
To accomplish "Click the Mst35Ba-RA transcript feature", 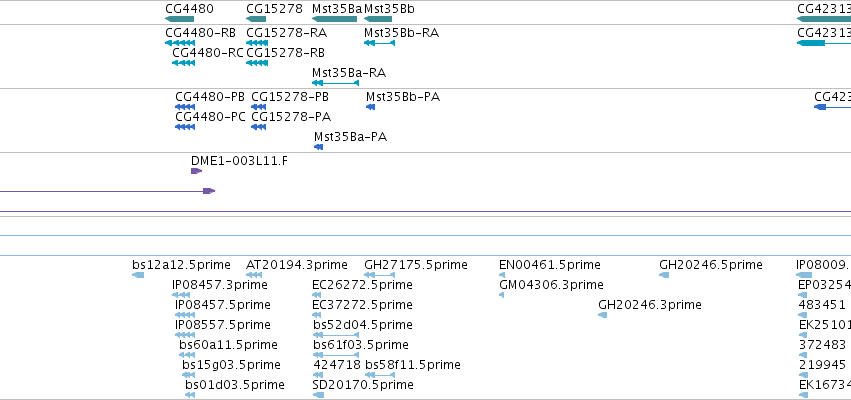I will pyautogui.click(x=335, y=83).
